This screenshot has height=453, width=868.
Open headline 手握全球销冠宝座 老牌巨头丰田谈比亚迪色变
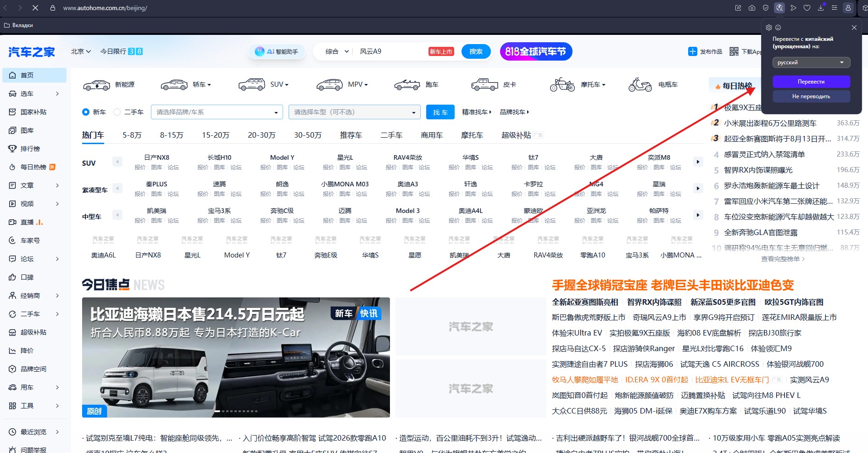click(x=673, y=285)
